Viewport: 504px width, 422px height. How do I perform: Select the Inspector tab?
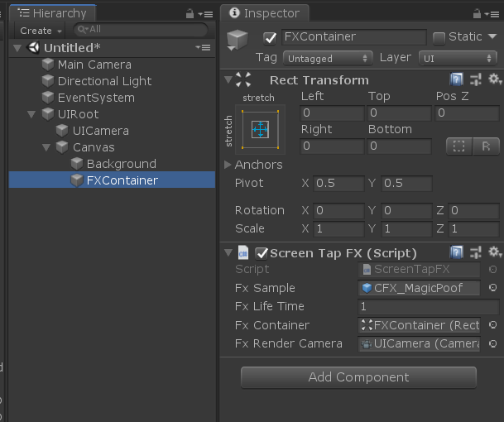tap(265, 13)
